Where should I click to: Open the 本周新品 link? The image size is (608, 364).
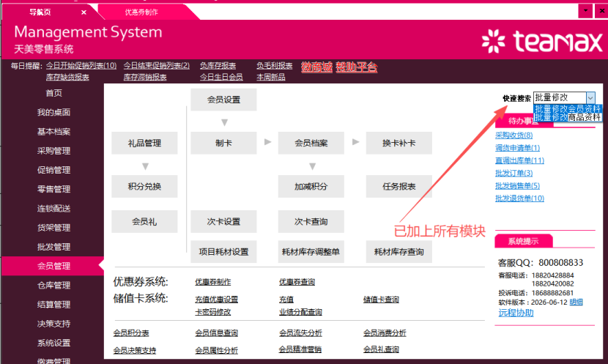pos(270,77)
